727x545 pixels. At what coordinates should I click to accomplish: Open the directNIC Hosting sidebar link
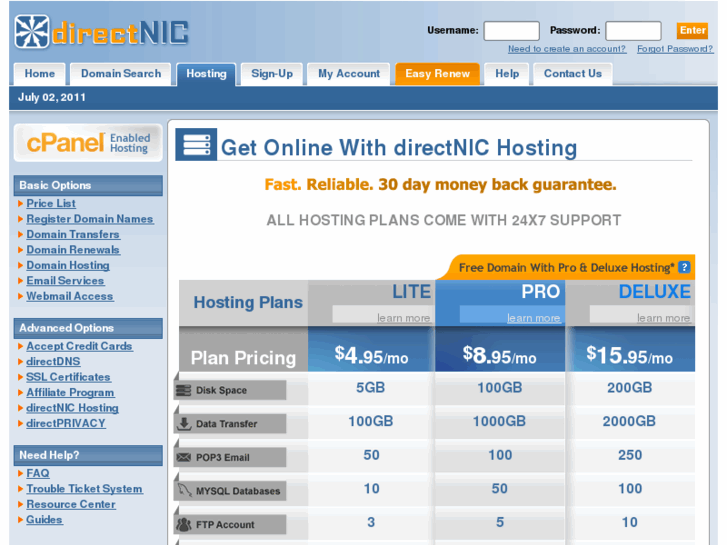[x=72, y=408]
